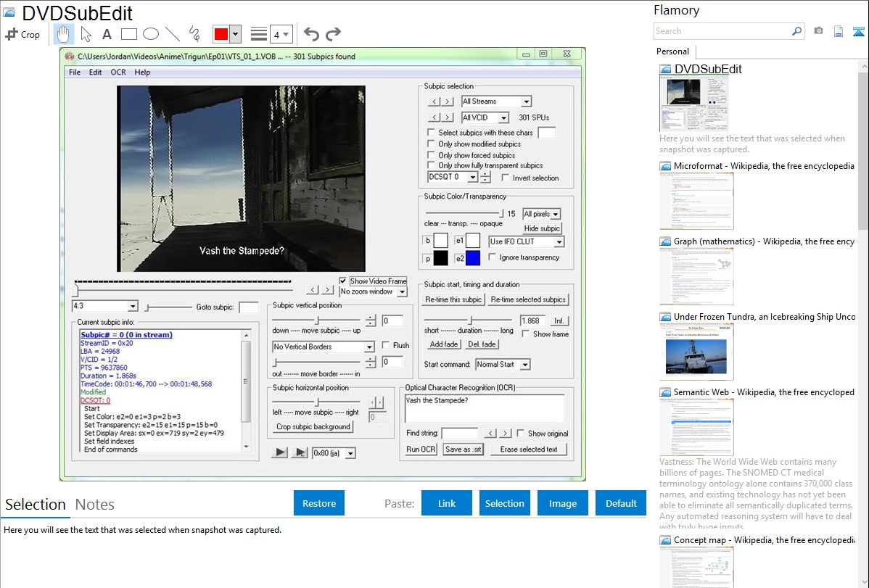
Task: Click the camera snapshot icon
Action: click(818, 31)
